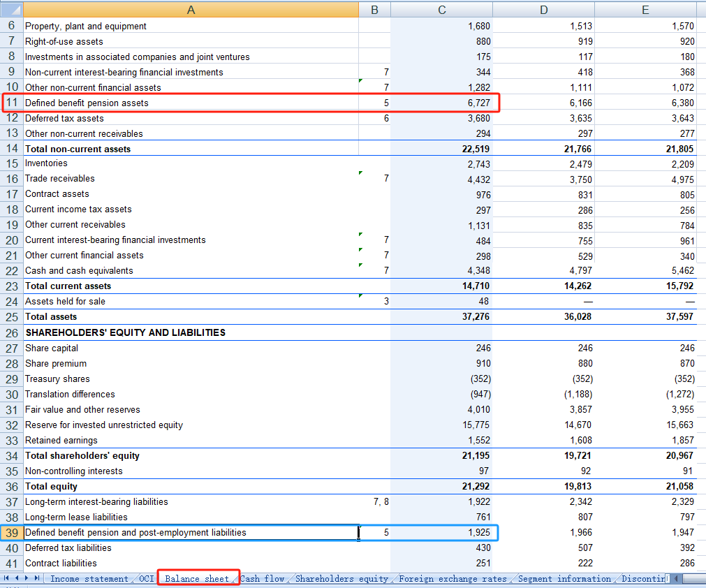Click 'Translation differences' cell
Image resolution: width=706 pixels, height=588 pixels.
coord(191,394)
